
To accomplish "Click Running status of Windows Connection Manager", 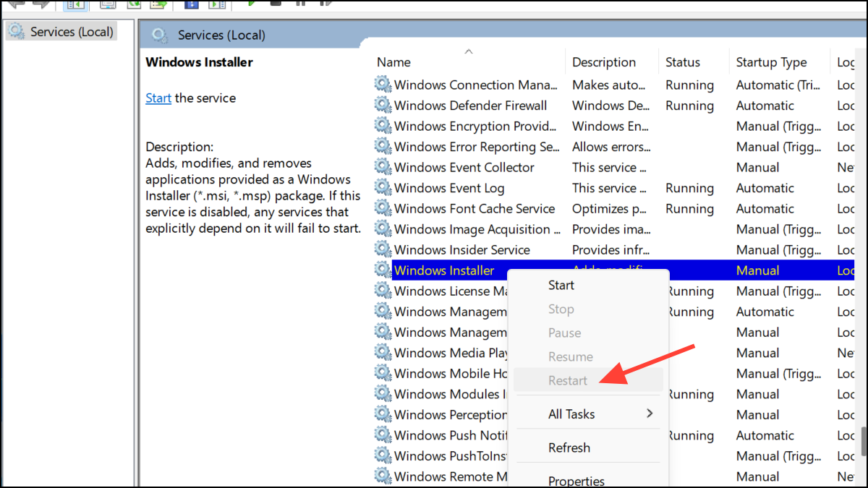I will pyautogui.click(x=689, y=85).
